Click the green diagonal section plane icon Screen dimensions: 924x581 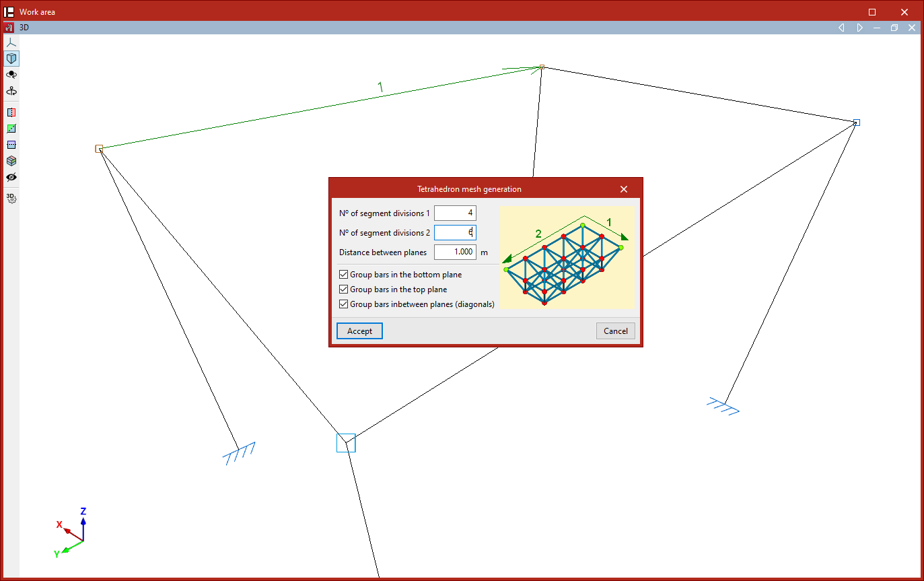(x=11, y=129)
